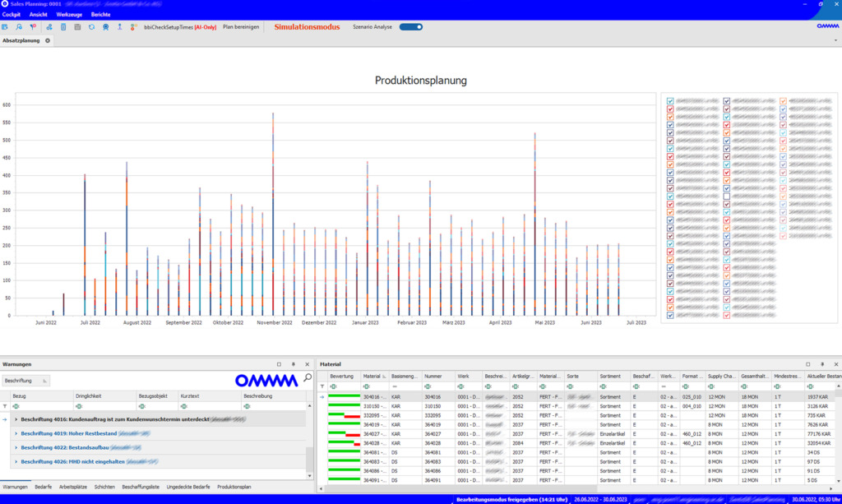This screenshot has width=842, height=504.
Task: Toggle the Szenario Analyse switch
Action: (x=411, y=27)
